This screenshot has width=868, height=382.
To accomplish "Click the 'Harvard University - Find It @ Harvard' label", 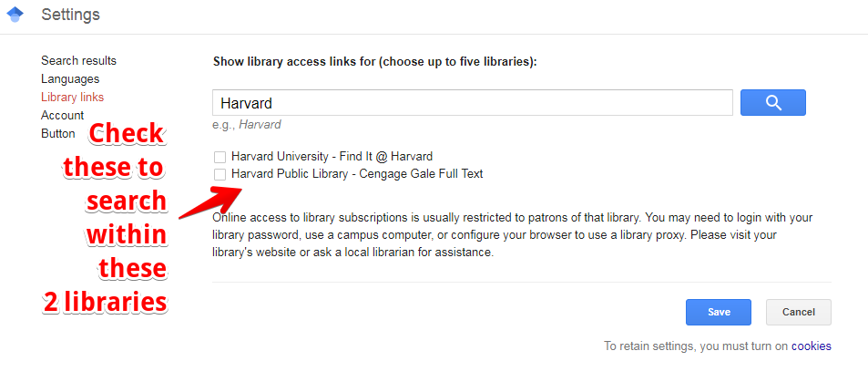I will click(332, 156).
